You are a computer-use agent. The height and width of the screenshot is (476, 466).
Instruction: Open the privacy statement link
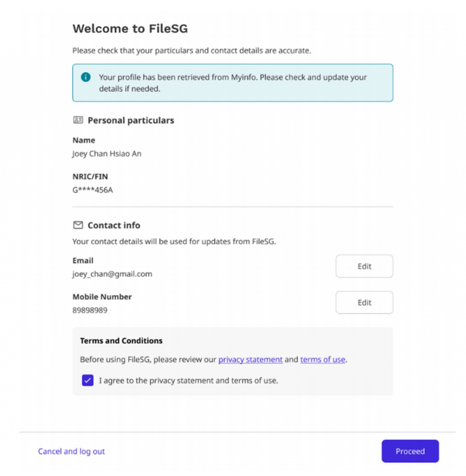pos(250,360)
